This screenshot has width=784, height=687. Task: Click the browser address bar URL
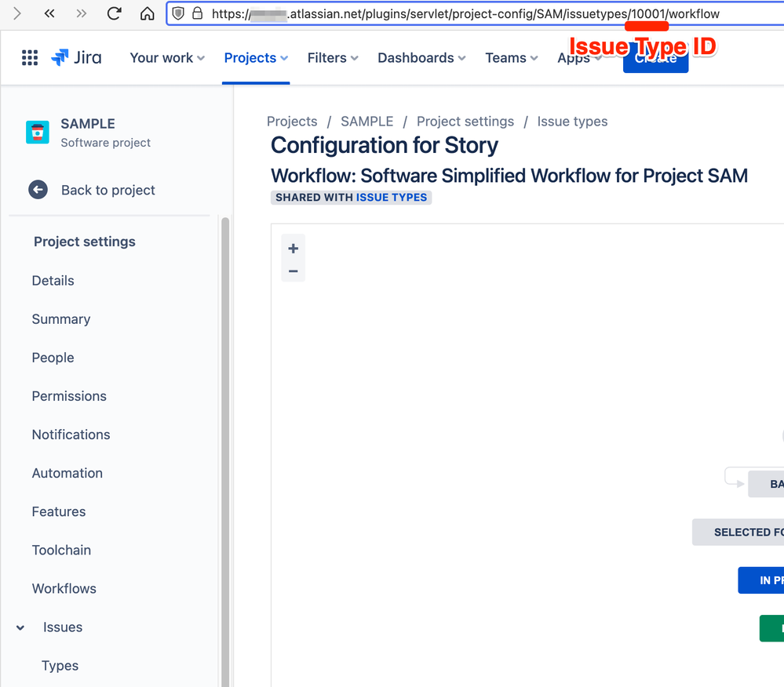tap(465, 14)
